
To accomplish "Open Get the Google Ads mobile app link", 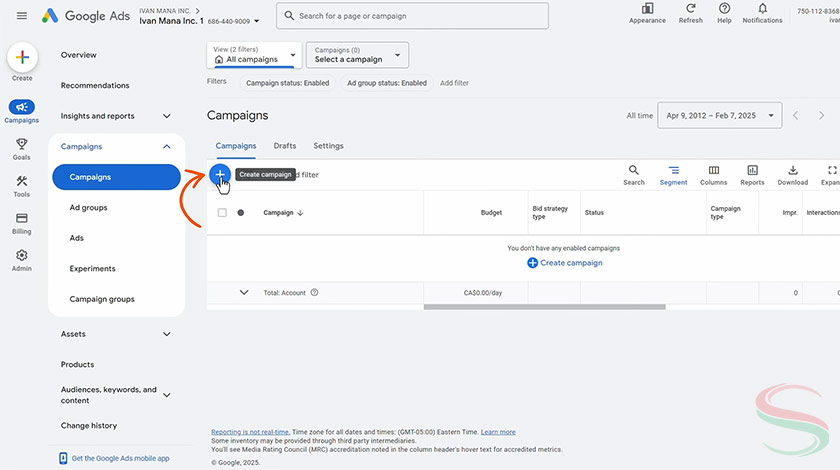I will (121, 458).
